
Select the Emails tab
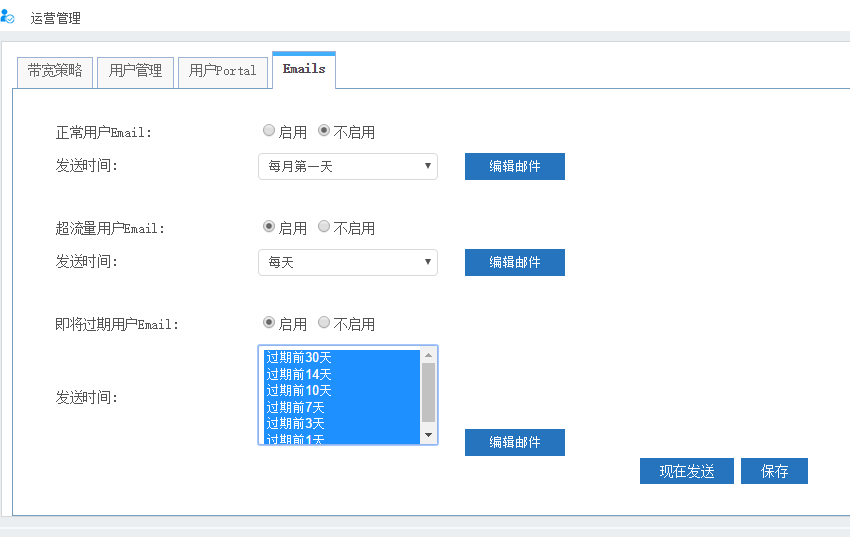coord(304,69)
